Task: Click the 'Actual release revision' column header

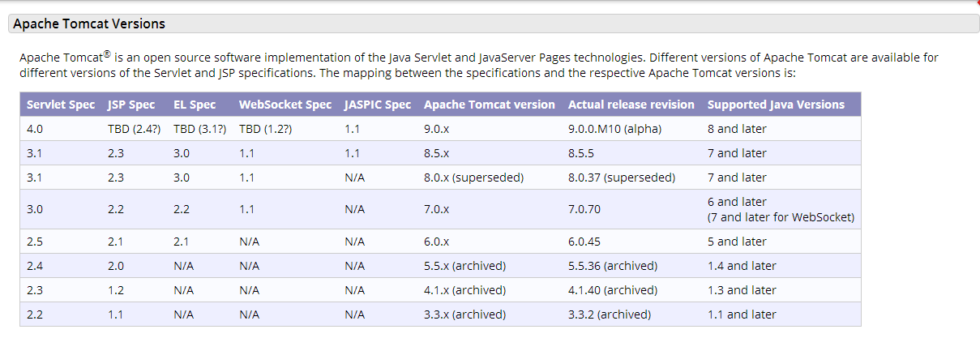Action: point(631,105)
